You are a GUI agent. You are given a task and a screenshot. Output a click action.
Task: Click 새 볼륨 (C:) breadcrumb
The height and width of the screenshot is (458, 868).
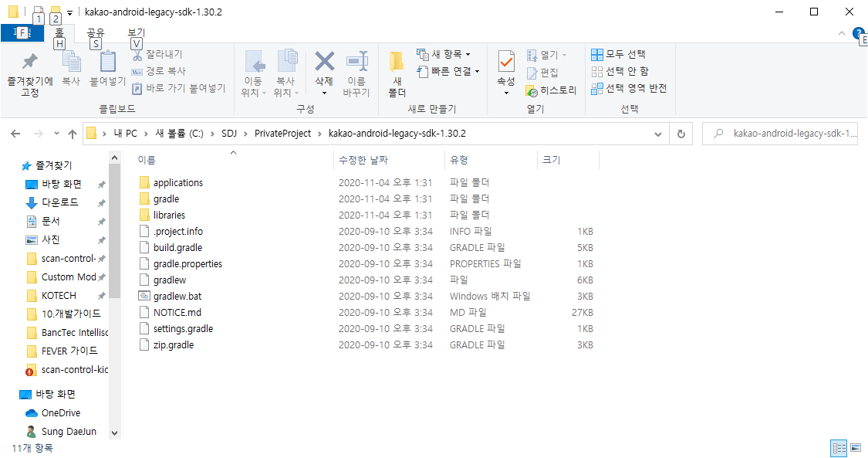[x=179, y=134]
